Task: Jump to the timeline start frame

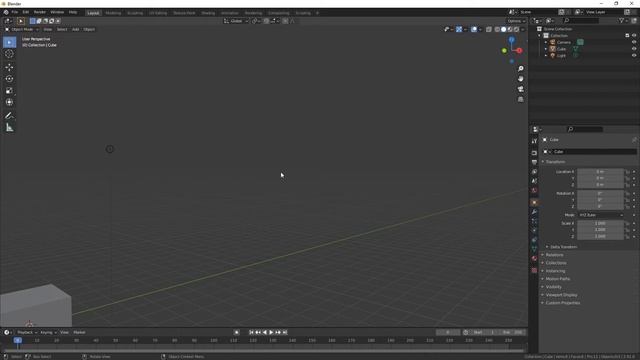Action: click(251, 332)
